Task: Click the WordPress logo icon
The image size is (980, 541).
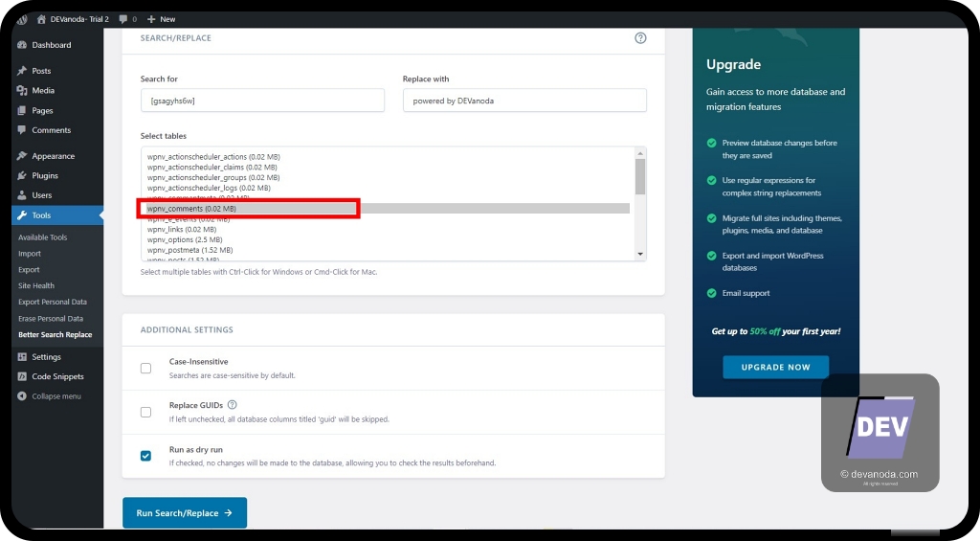Action: pos(23,19)
